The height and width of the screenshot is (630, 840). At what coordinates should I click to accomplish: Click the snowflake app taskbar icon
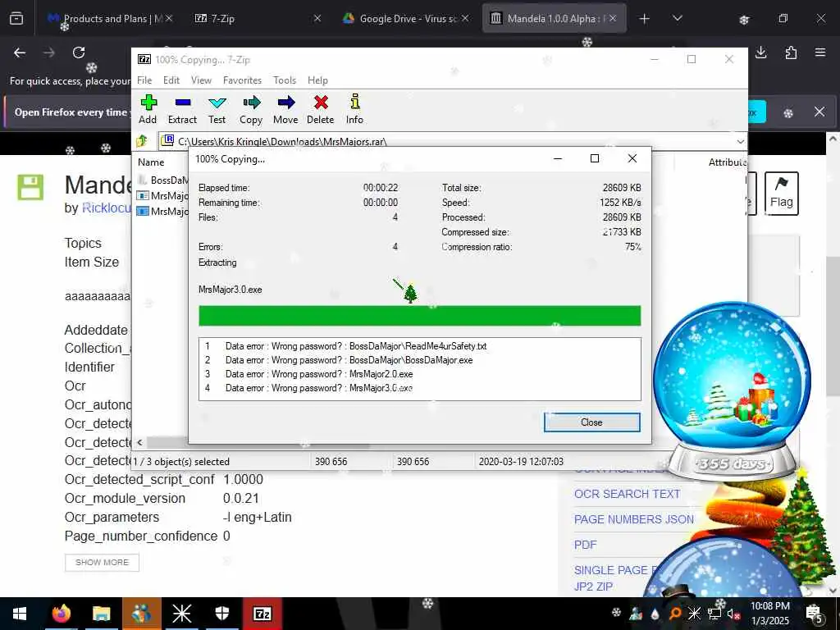coord(181,614)
